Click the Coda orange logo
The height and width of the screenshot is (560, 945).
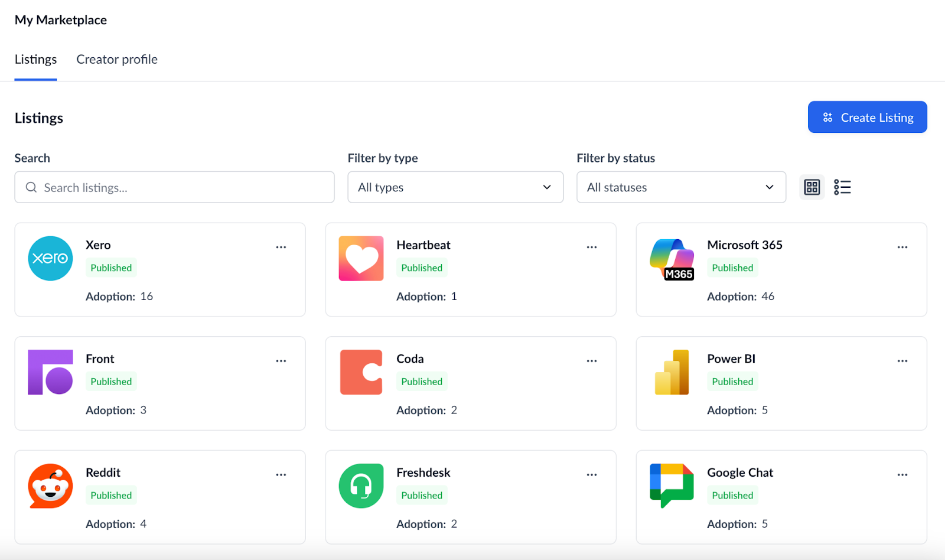[361, 372]
